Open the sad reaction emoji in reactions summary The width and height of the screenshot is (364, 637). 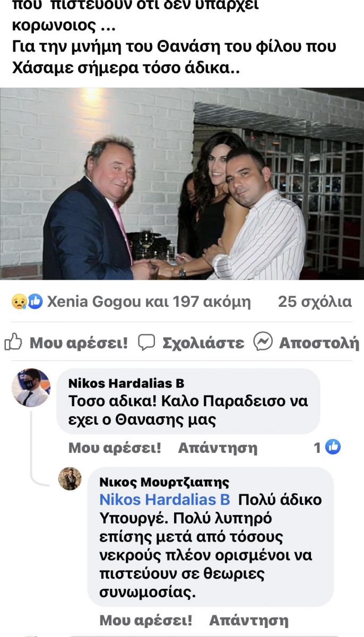click(18, 302)
